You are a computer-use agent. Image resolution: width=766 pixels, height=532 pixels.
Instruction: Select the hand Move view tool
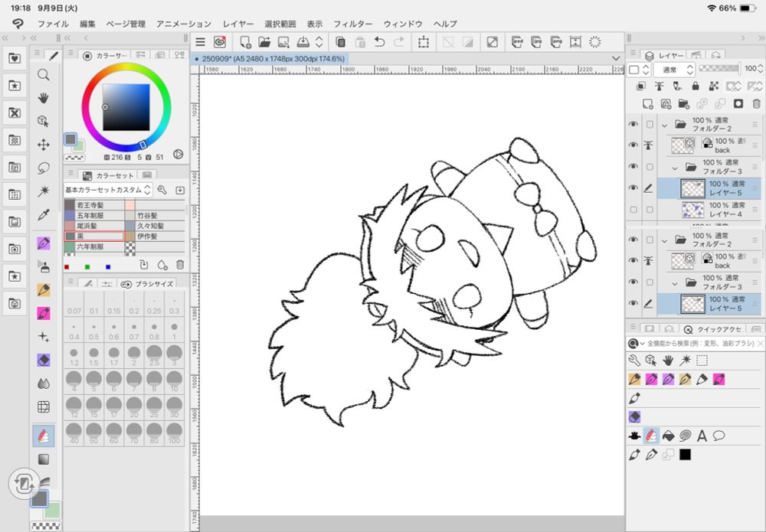(x=44, y=98)
